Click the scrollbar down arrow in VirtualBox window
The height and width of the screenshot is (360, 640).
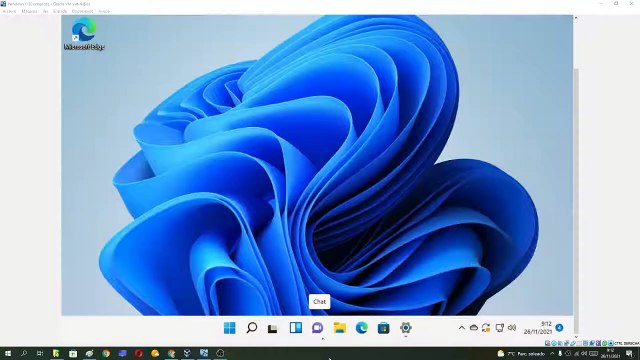[576, 337]
